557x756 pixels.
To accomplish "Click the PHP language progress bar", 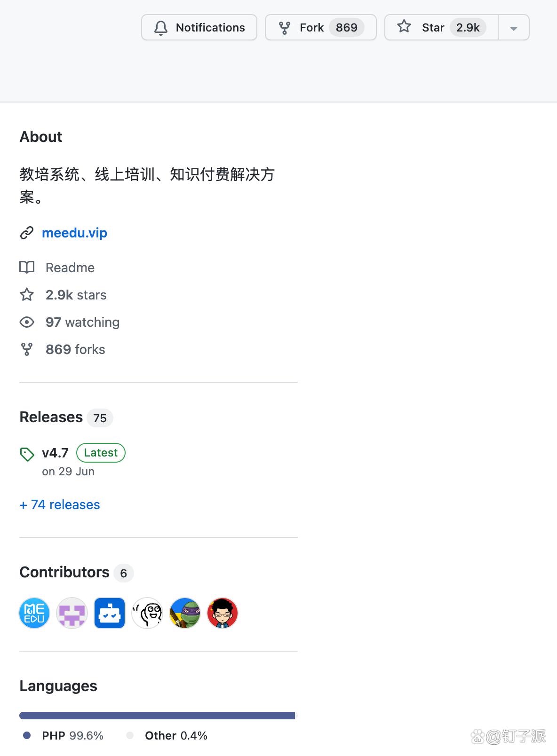I will coord(157,715).
